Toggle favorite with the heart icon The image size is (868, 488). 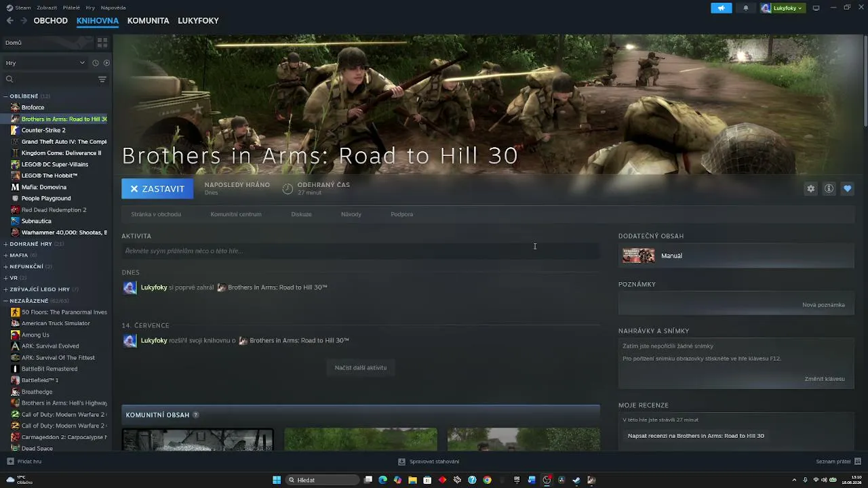click(847, 189)
